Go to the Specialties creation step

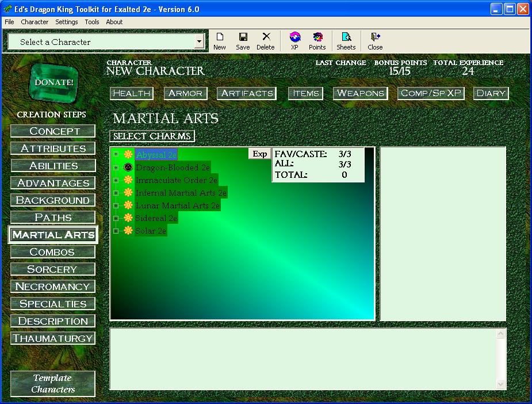(x=53, y=304)
